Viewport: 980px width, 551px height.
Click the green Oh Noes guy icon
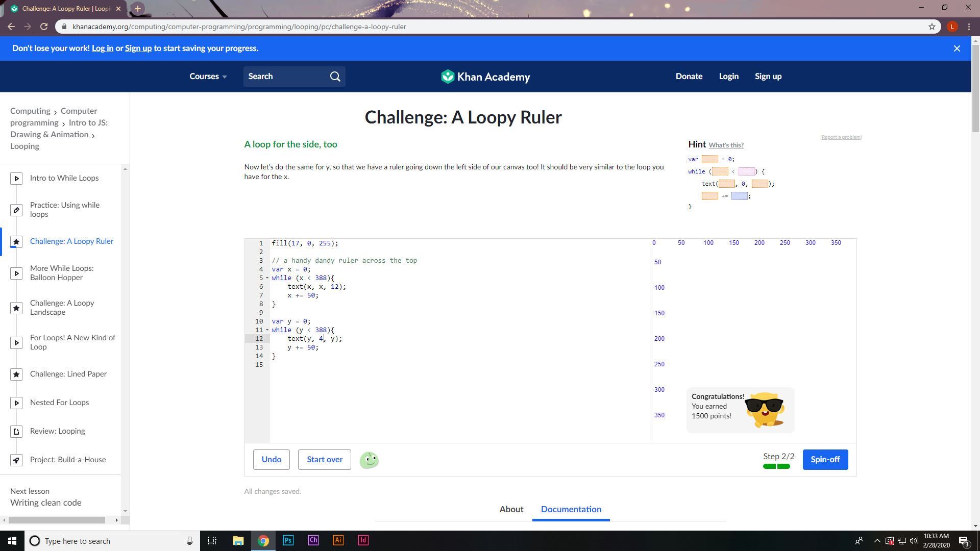point(369,460)
